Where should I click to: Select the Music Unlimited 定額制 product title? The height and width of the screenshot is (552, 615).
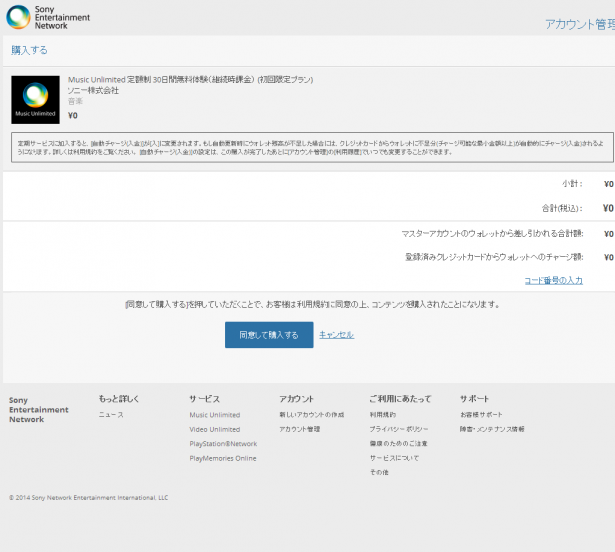tap(190, 80)
